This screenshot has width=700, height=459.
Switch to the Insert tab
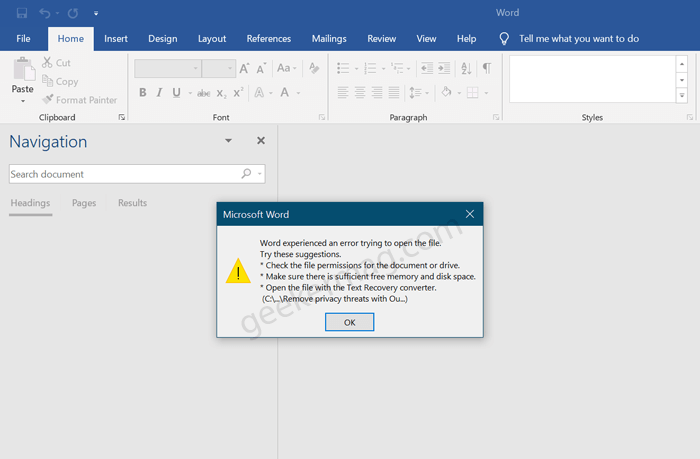(116, 39)
